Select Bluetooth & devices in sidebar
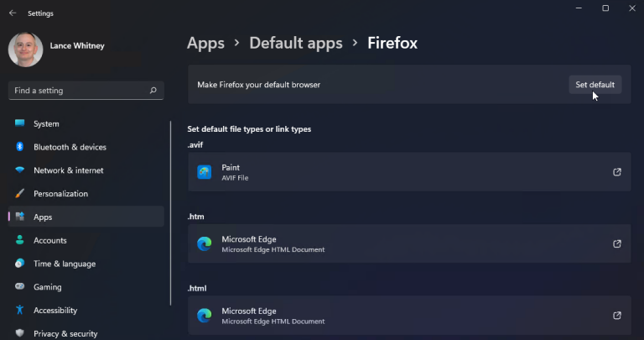644x340 pixels. [70, 147]
